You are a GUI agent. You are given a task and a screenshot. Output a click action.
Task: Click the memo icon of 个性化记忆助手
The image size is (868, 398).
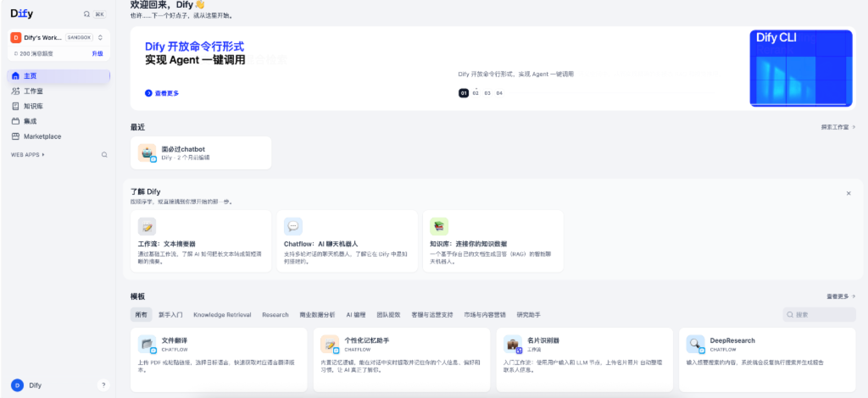pyautogui.click(x=330, y=344)
